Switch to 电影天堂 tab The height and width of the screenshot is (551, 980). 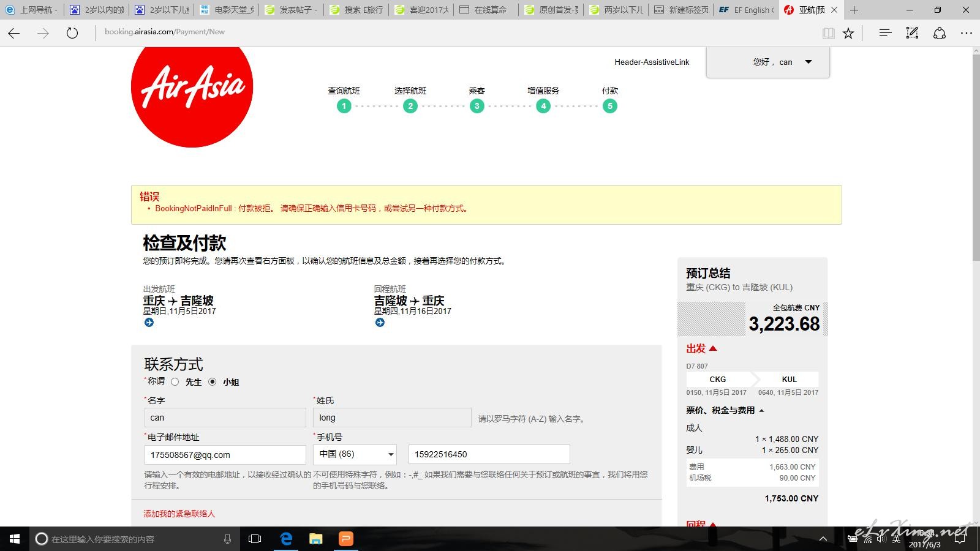tap(226, 10)
